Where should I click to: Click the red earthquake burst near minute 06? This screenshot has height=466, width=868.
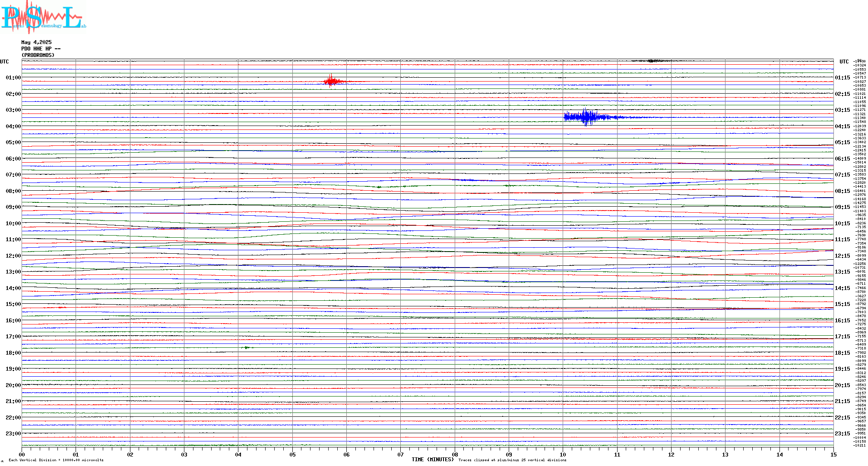(x=332, y=81)
